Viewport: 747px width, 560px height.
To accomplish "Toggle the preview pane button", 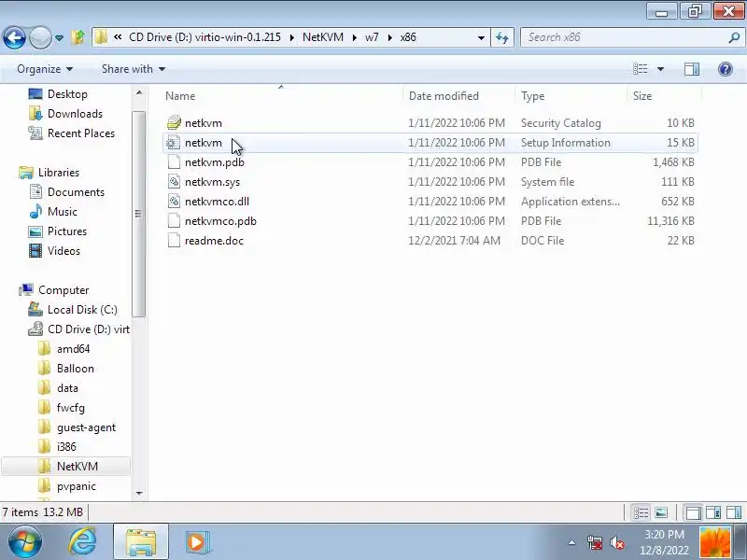I will (692, 69).
